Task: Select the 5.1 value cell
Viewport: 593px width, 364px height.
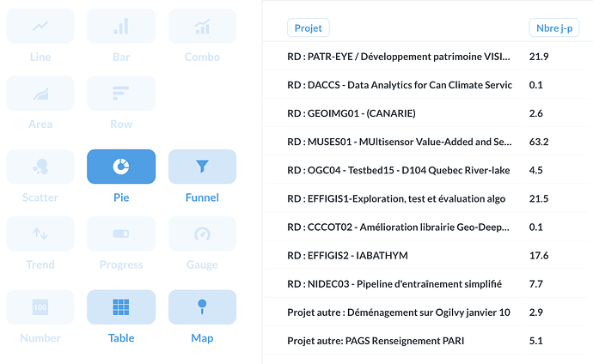Action: click(536, 341)
